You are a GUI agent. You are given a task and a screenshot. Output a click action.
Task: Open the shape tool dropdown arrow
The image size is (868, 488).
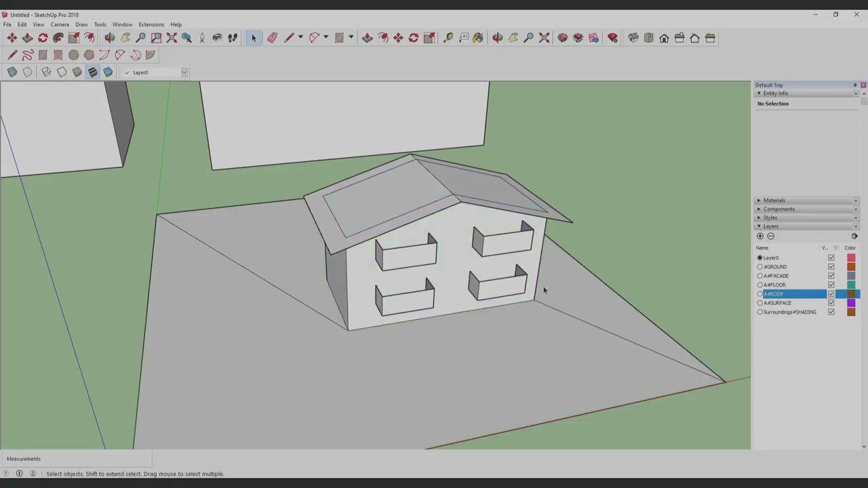(351, 38)
